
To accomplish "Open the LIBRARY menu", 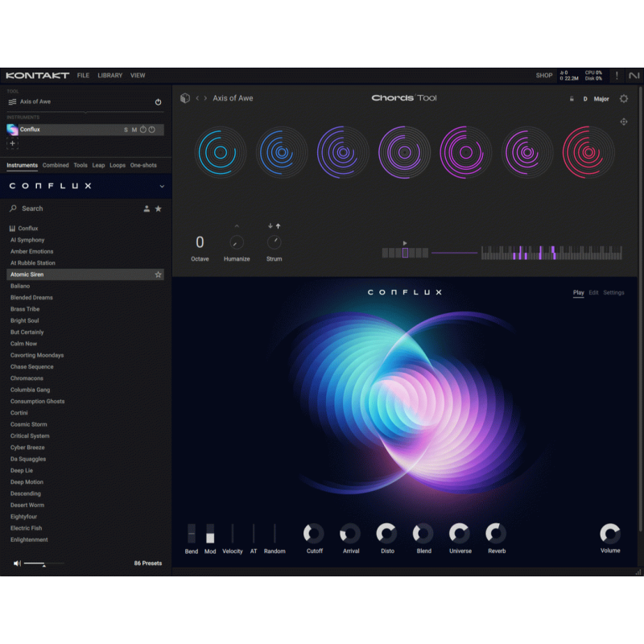I will tap(110, 76).
